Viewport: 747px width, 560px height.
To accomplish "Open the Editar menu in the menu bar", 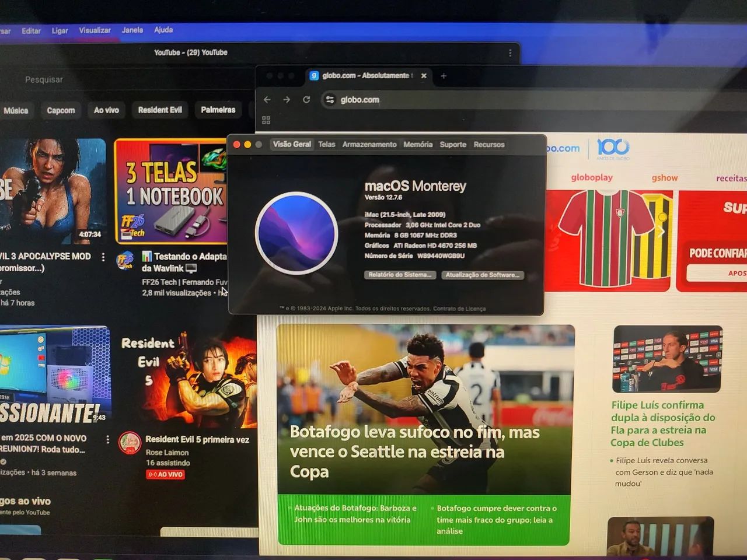I will [31, 31].
